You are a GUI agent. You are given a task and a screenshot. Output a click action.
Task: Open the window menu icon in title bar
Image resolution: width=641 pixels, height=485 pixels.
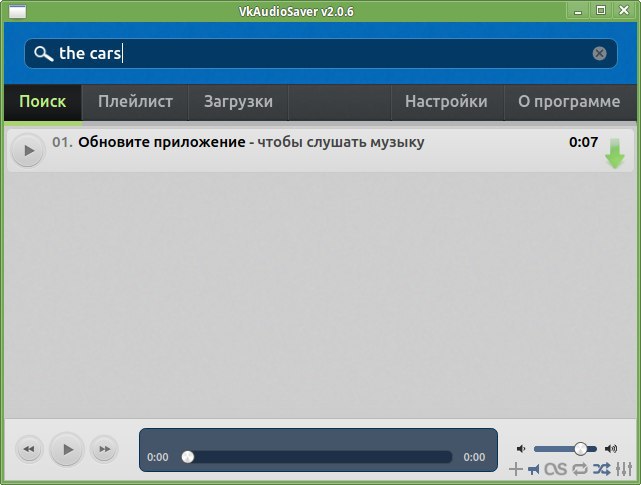(x=17, y=11)
